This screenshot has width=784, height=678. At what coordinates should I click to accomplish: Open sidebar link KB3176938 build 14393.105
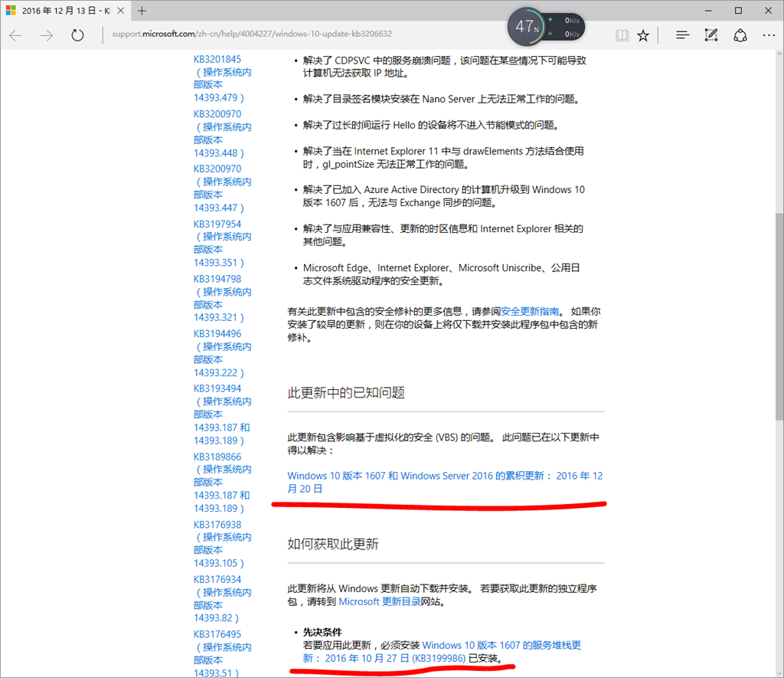click(223, 544)
